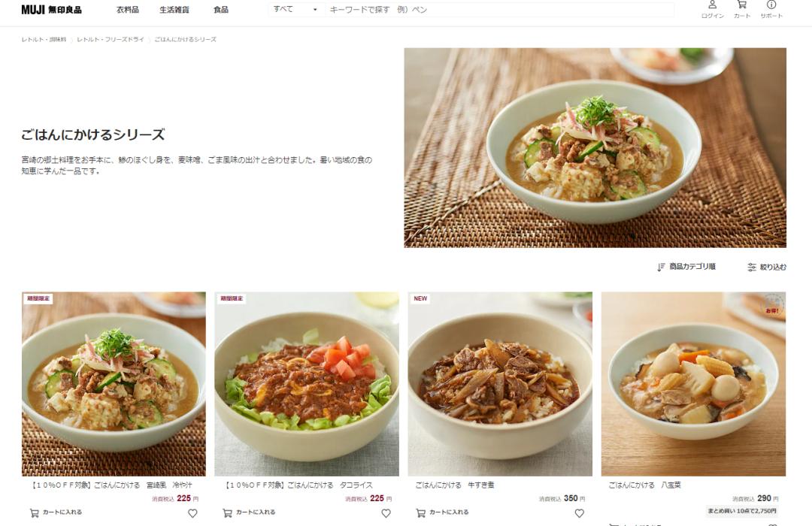Add 牛すき煮 to cart
Viewport: 812px width, 526px height.
pyautogui.click(x=442, y=512)
